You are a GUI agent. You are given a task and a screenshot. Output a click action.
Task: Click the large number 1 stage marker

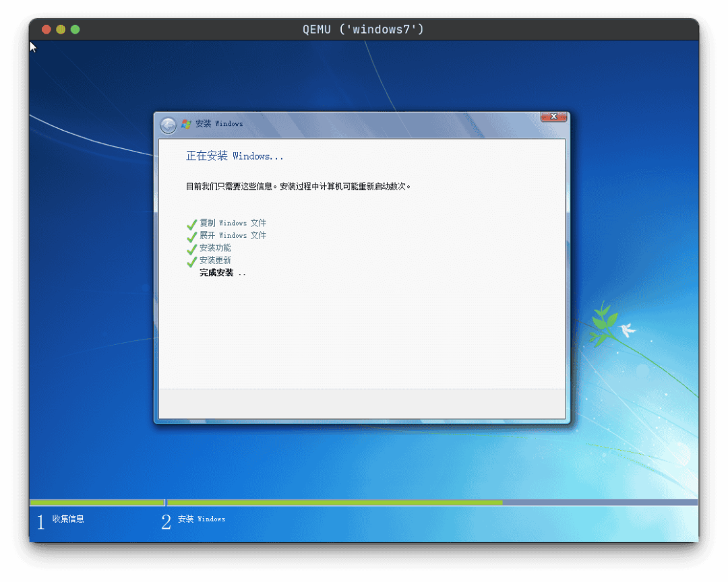(41, 522)
